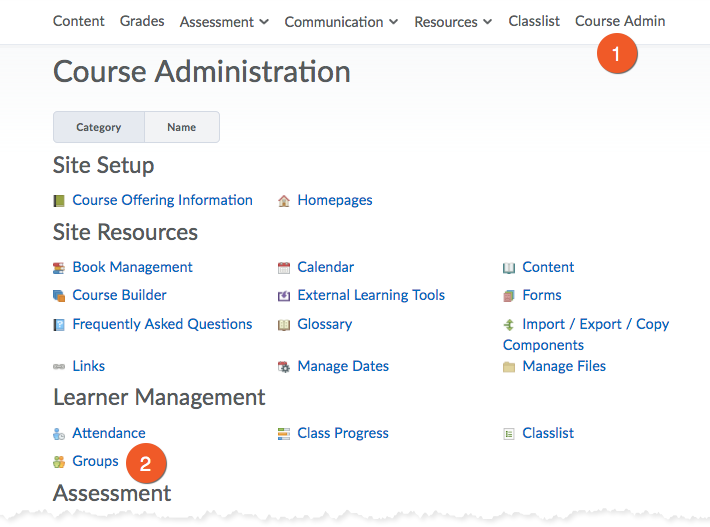Click the Course Builder icon
The image size is (710, 527).
click(59, 296)
